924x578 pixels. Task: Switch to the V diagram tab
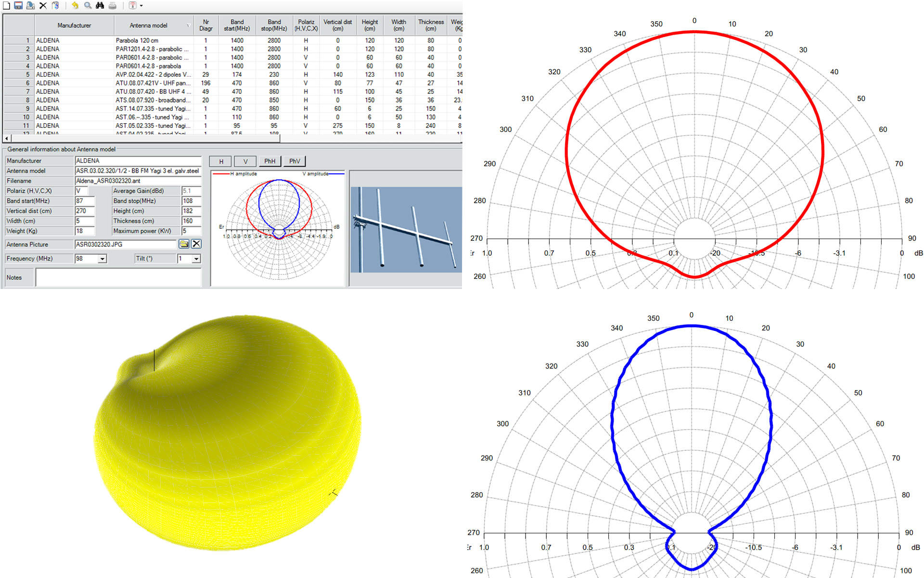click(x=245, y=161)
